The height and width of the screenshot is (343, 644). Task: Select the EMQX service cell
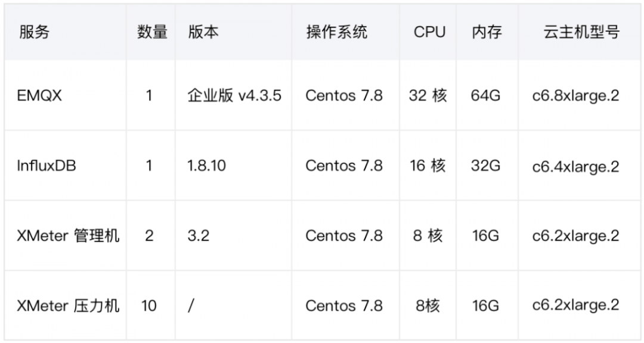(x=39, y=95)
